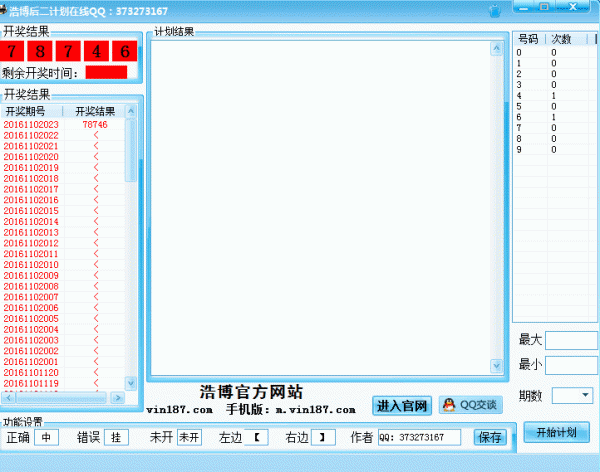This screenshot has width=600, height=472.
Task: Select draw period 20161101119
Action: click(x=31, y=383)
